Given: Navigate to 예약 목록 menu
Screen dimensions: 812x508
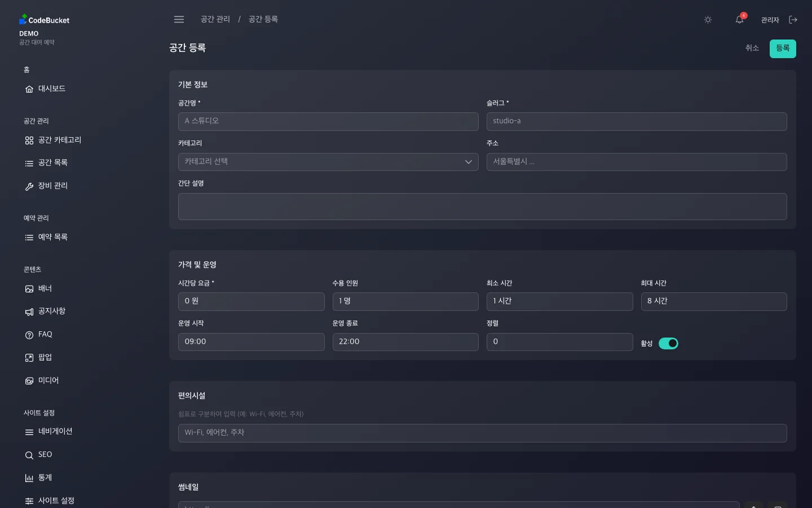Looking at the screenshot, I should (x=52, y=237).
